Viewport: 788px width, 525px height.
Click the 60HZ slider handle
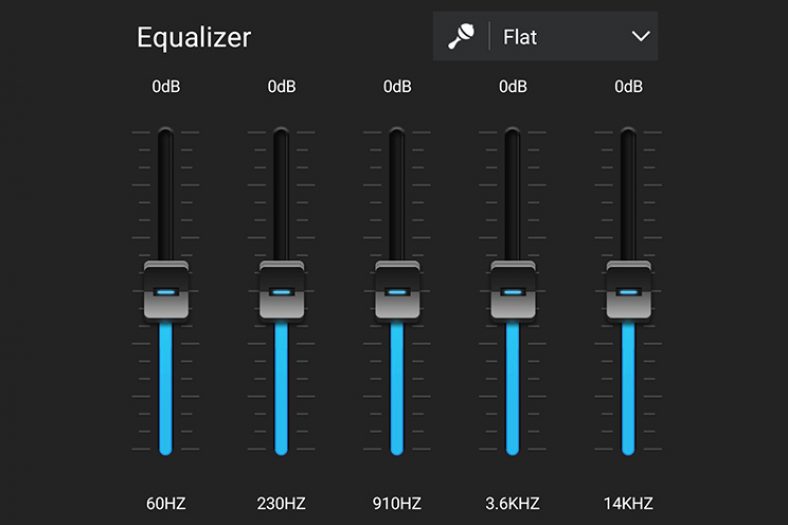[x=166, y=291]
